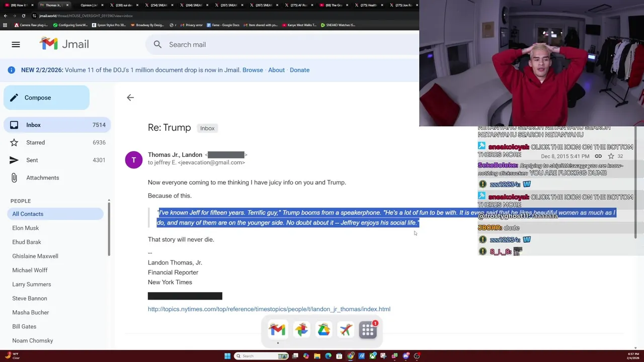Click the search magnifier icon
This screenshot has width=644, height=362.
pos(157,45)
